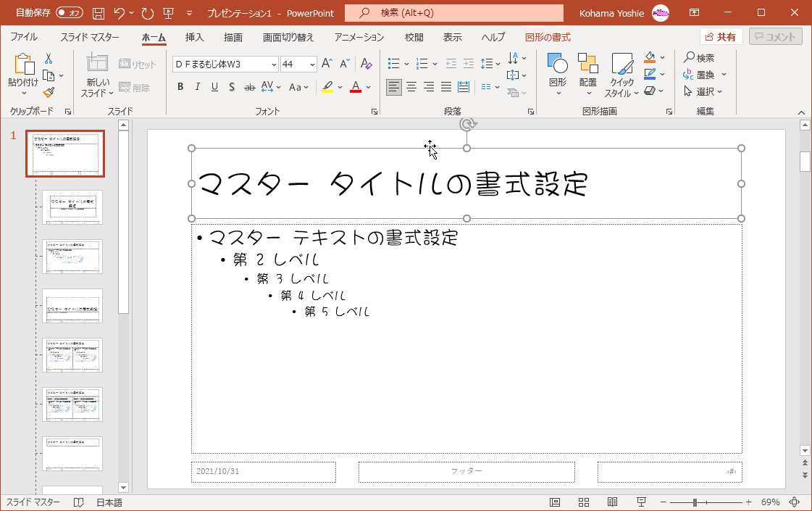This screenshot has width=812, height=511.
Task: Toggle the 自動保存 AutoSave switch
Action: [70, 13]
